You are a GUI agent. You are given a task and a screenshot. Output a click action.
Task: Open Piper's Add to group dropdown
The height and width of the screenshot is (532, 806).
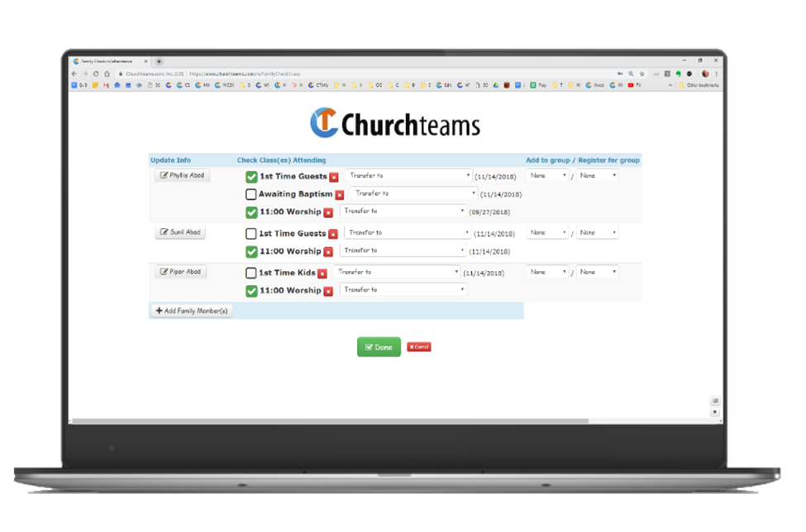coord(547,272)
